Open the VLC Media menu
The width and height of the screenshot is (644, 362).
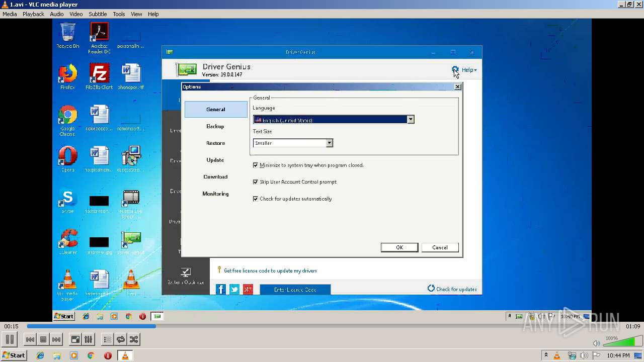coord(10,14)
